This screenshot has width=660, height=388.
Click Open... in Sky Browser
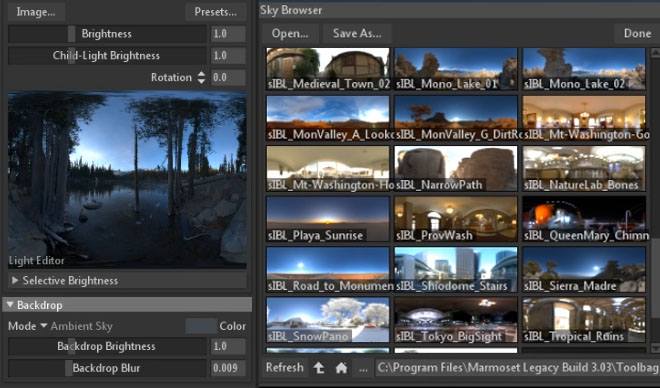290,34
